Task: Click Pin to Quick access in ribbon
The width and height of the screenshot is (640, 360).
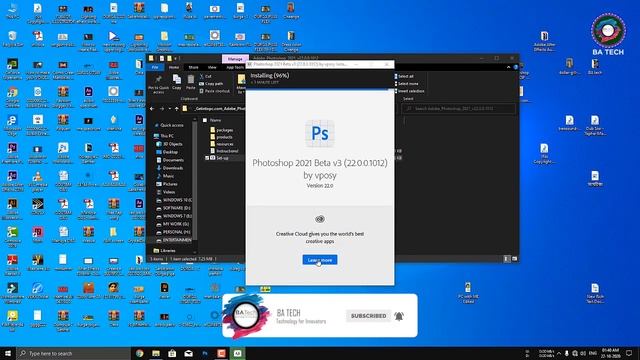Action: point(158,84)
